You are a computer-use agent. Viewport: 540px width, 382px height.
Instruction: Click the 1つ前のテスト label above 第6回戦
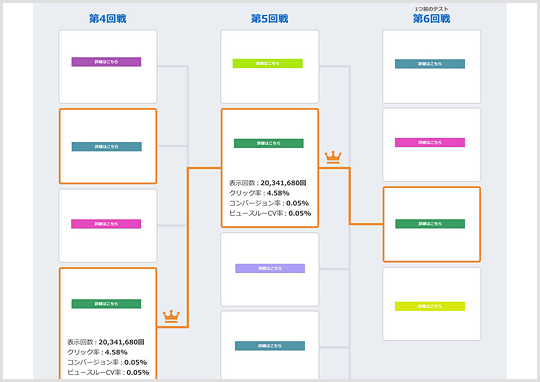(432, 9)
